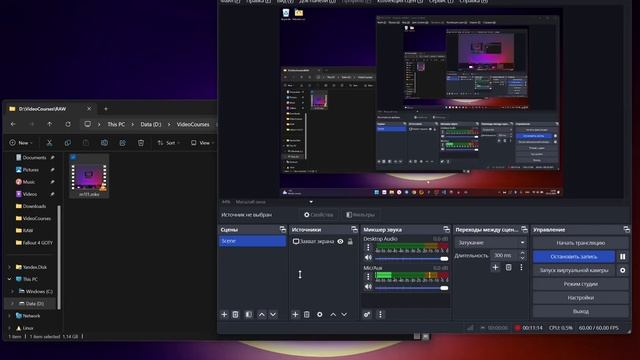
Task: Open transition properties three-dot menu
Action: [x=521, y=267]
